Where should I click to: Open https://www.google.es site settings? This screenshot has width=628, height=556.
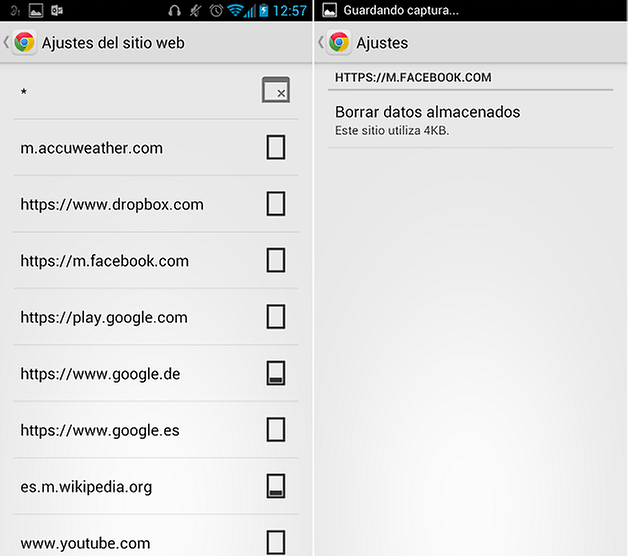point(156,430)
